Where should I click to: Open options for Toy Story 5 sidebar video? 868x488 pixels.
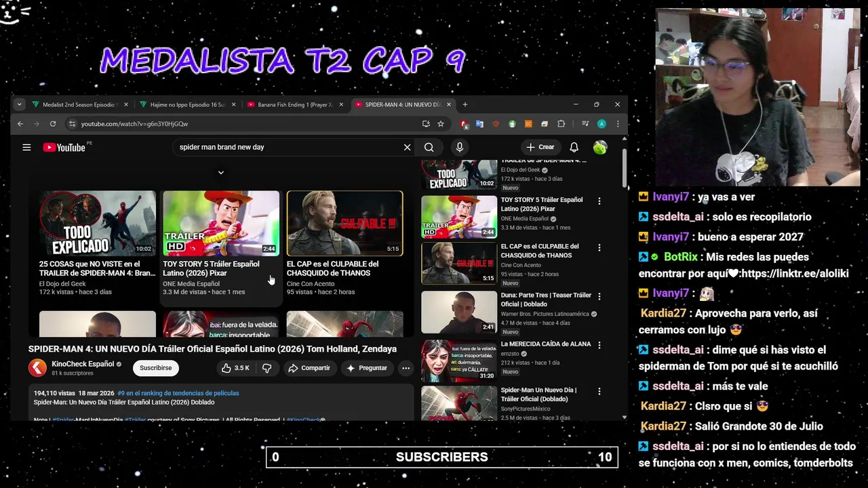coord(599,201)
